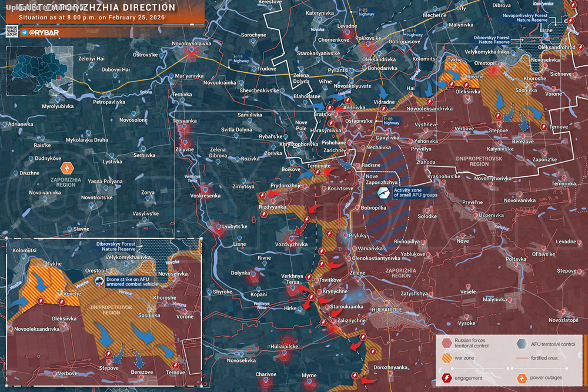Click the Hüliaipilske town label
This screenshot has height=392, width=588.
click(284, 347)
